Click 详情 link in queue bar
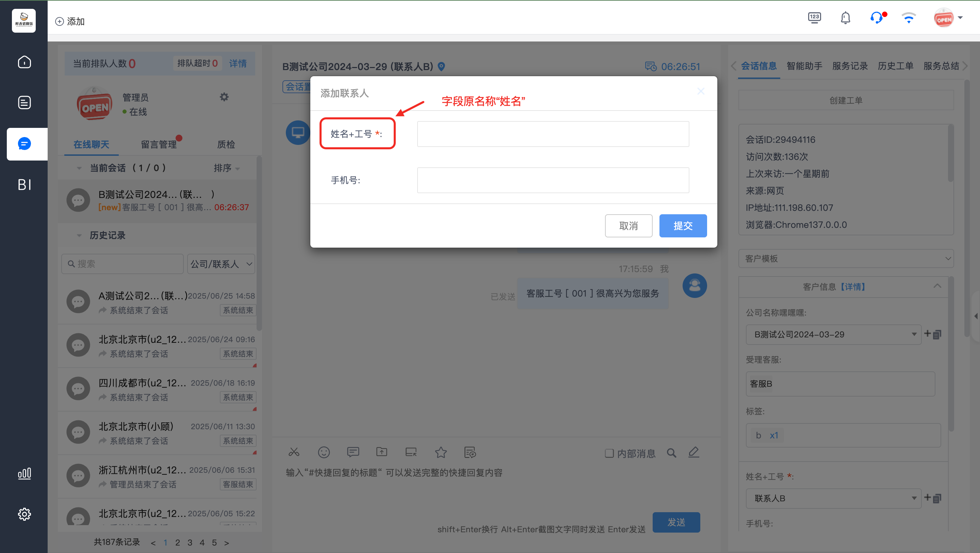980x553 pixels. coord(238,64)
